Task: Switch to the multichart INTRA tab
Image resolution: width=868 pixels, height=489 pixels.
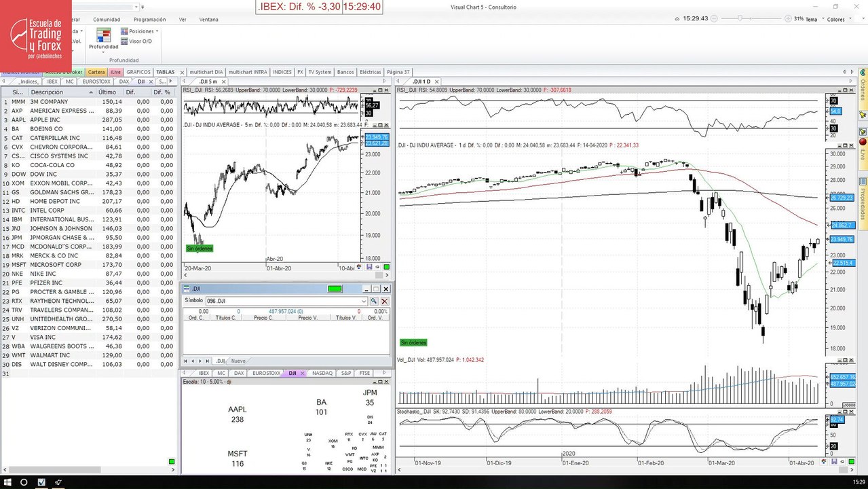Action: 248,72
